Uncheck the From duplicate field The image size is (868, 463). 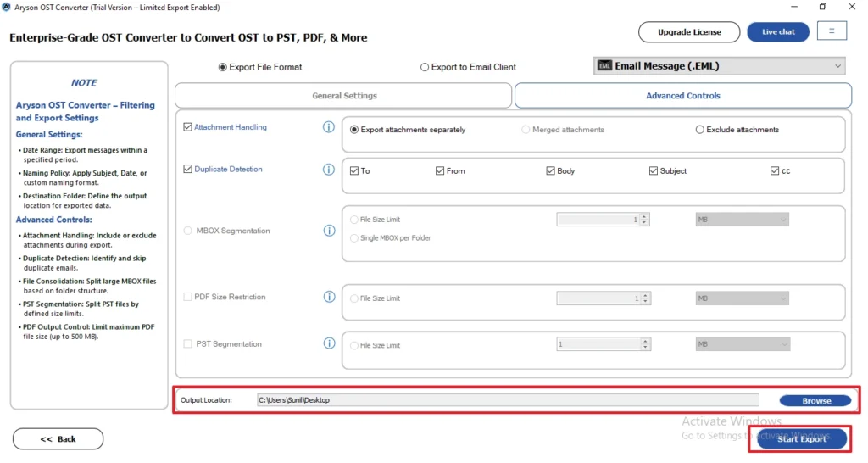point(440,171)
